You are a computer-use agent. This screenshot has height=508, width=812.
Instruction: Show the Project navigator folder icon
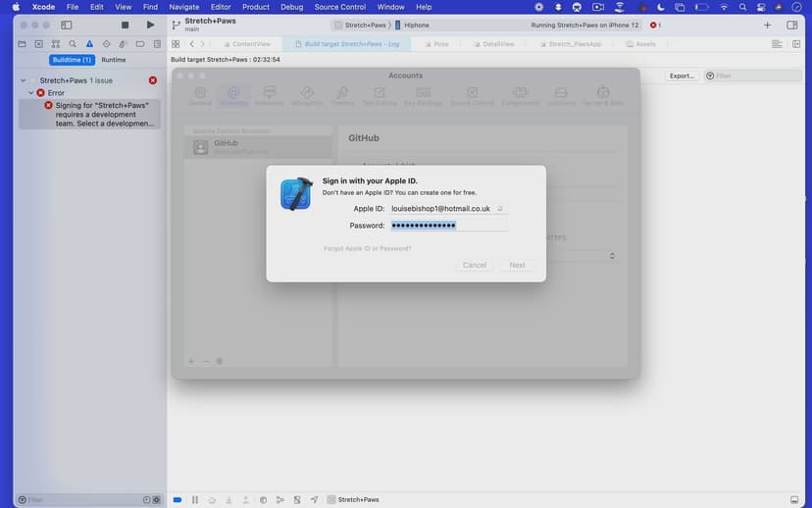pos(22,44)
